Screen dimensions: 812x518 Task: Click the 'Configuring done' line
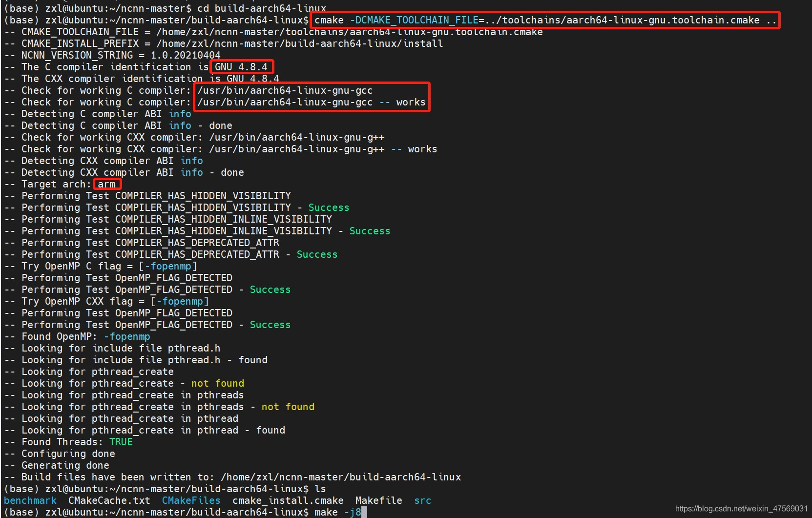pos(60,454)
